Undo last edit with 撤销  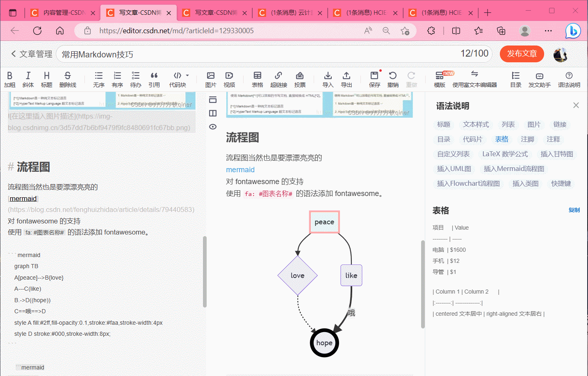click(393, 80)
